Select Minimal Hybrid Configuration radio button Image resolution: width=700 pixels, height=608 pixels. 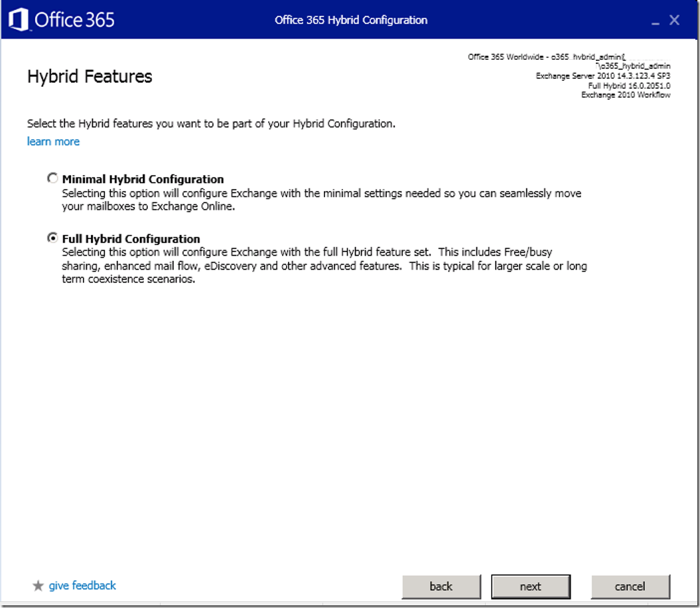pos(52,179)
